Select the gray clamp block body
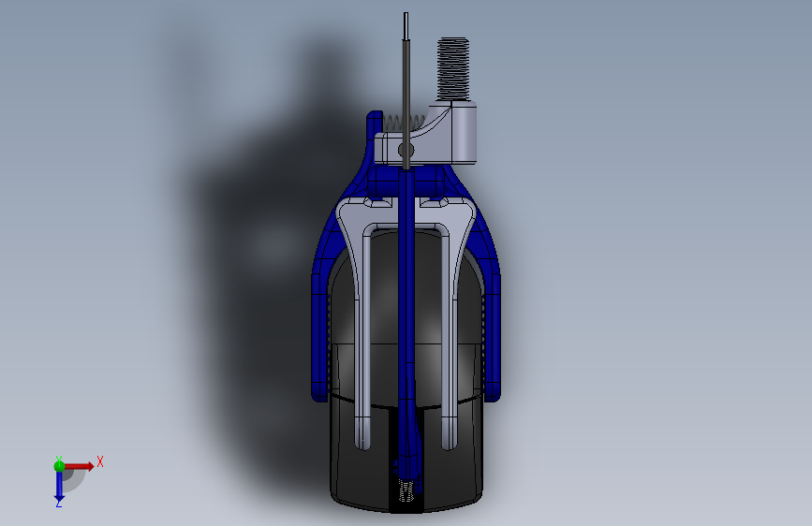The image size is (812, 526). [426, 135]
